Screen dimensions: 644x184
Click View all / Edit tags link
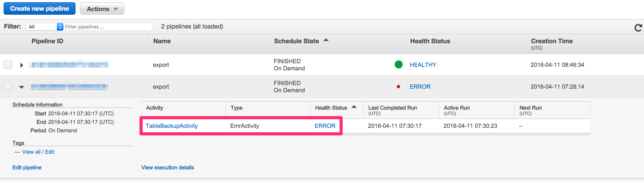pos(38,152)
